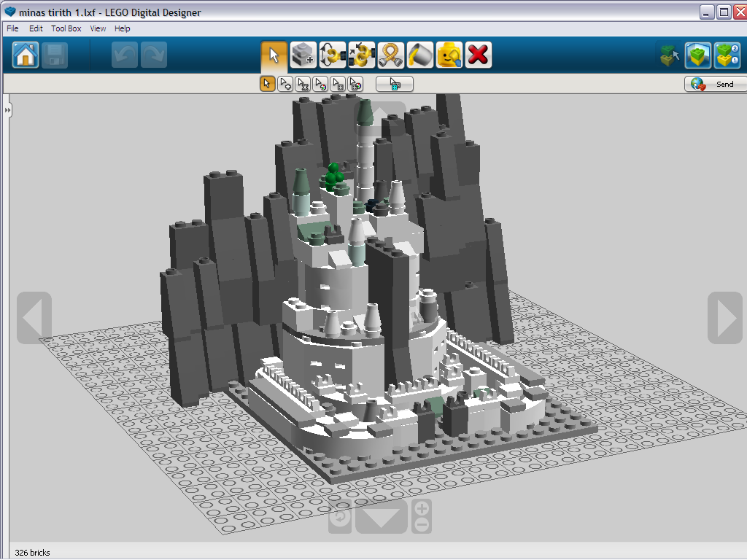Choose the single-select sub-tool
This screenshot has width=747, height=560.
(267, 84)
